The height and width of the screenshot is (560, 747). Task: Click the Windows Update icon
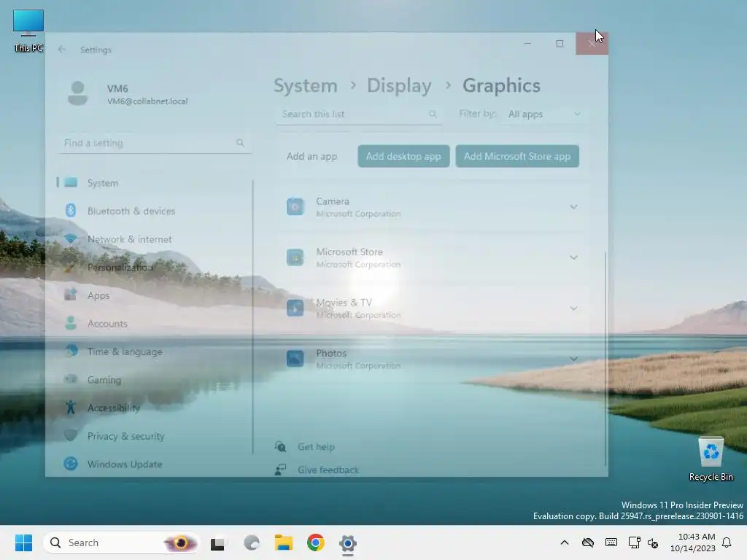[x=71, y=464]
